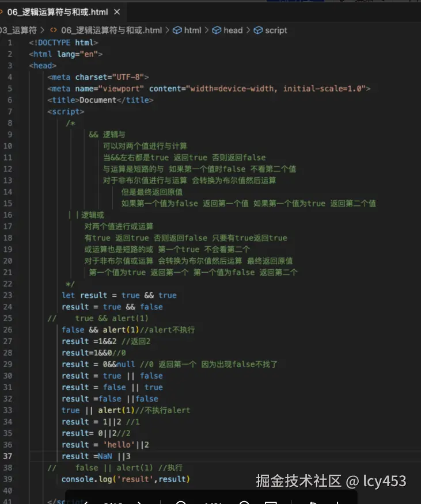Click line number 1 in the gutter

point(10,43)
